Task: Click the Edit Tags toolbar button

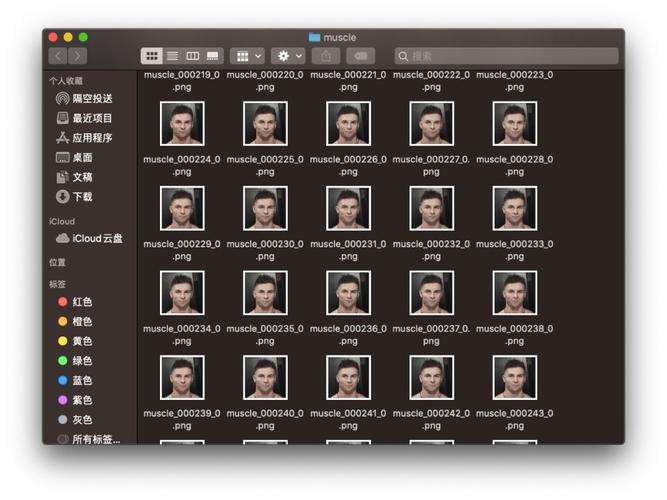Action: (361, 56)
